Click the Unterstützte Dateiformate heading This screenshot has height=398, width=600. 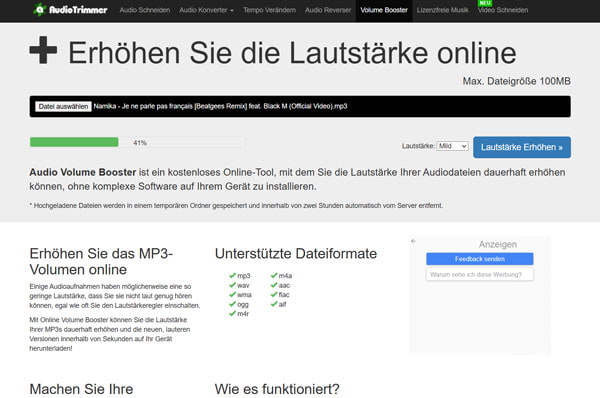pos(296,254)
